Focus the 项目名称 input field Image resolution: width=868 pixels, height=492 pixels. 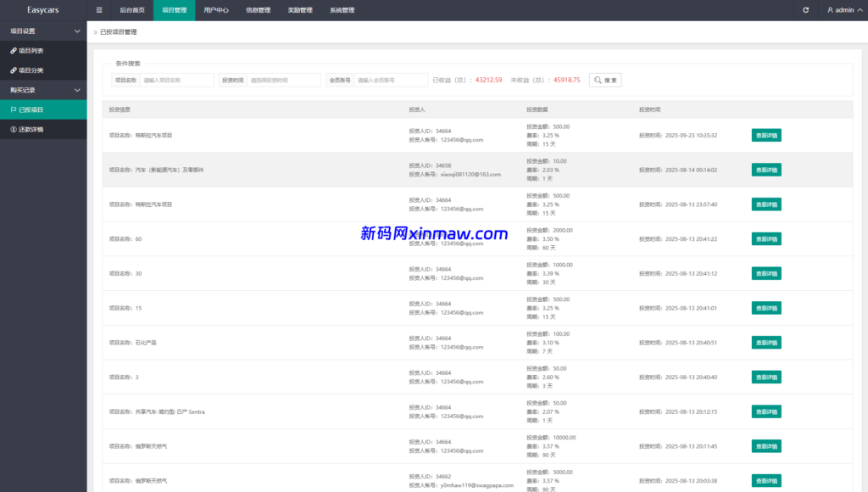(176, 80)
